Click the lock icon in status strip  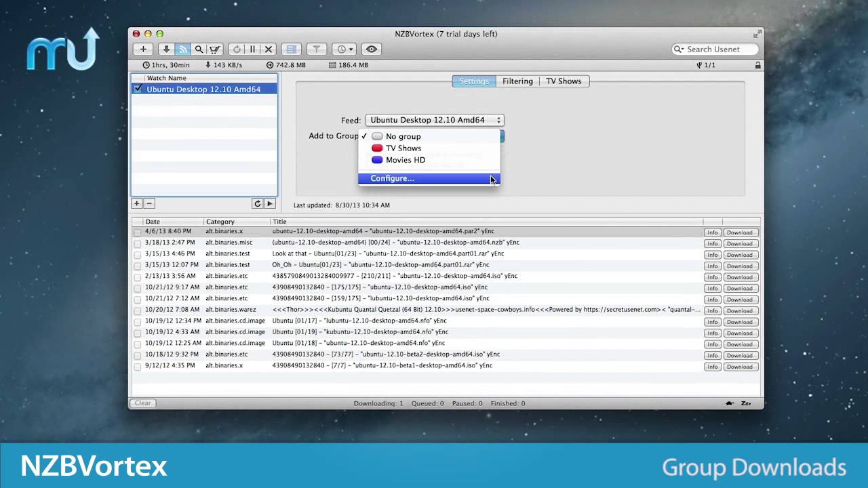point(757,65)
